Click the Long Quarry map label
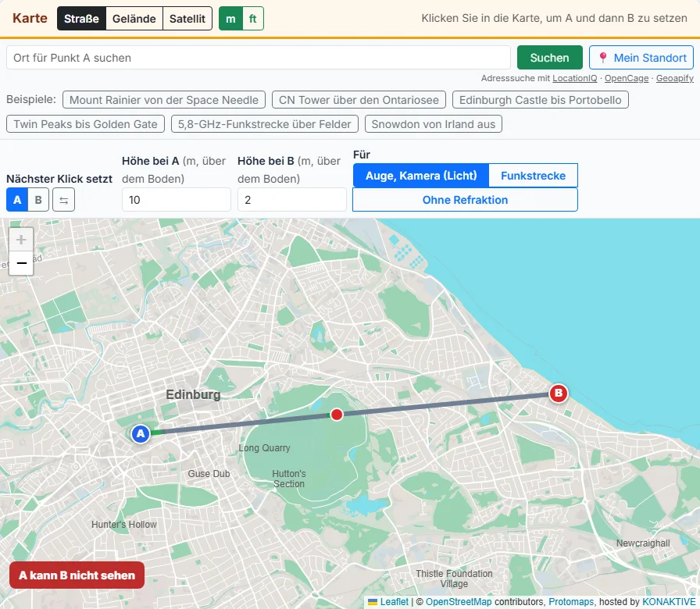Viewport: 700px width, 609px height. click(264, 448)
